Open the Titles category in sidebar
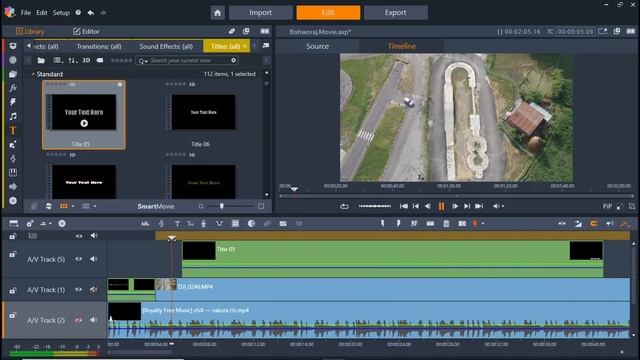Viewport: 640px width, 360px height. (x=13, y=131)
